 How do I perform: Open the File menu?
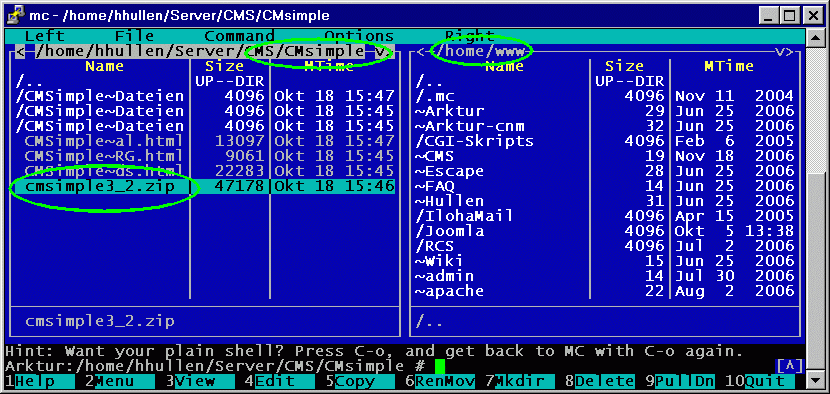click(134, 36)
